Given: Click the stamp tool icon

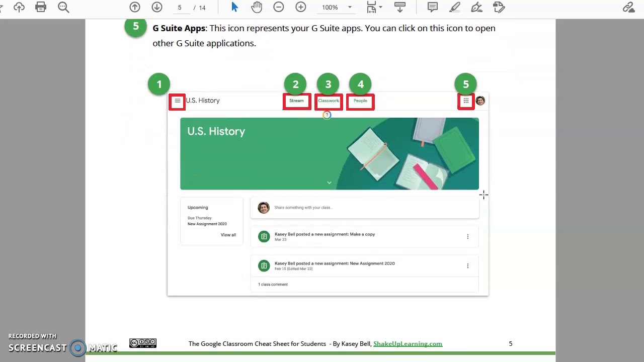Looking at the screenshot, I should (499, 7).
